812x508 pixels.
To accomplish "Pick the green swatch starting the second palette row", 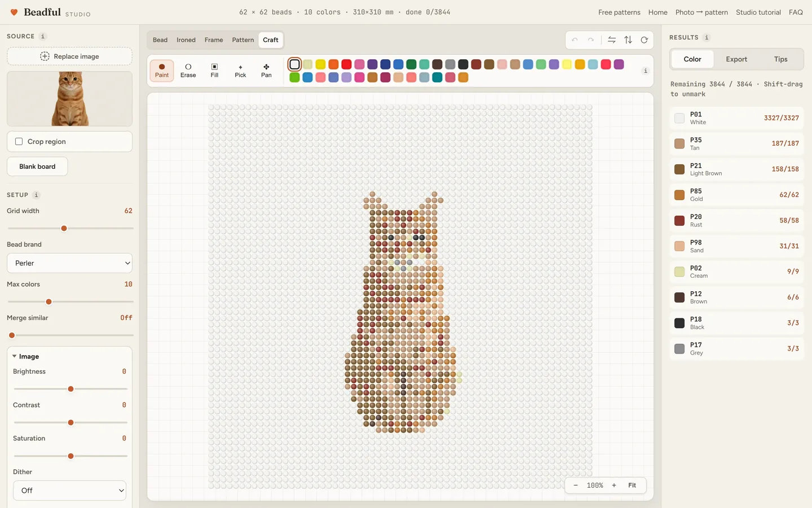I will (294, 77).
